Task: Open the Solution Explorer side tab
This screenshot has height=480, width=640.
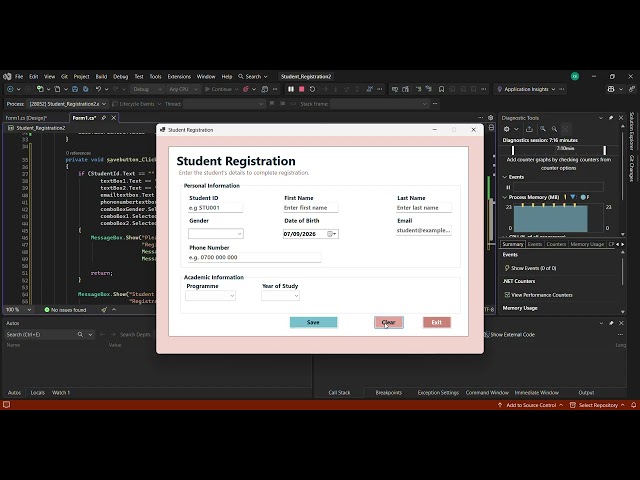Action: click(x=631, y=131)
